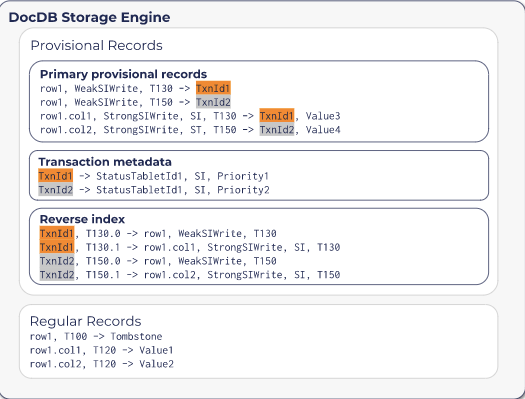
Task: Click TxnId1 tag on the T130.0 line
Action: point(57,233)
